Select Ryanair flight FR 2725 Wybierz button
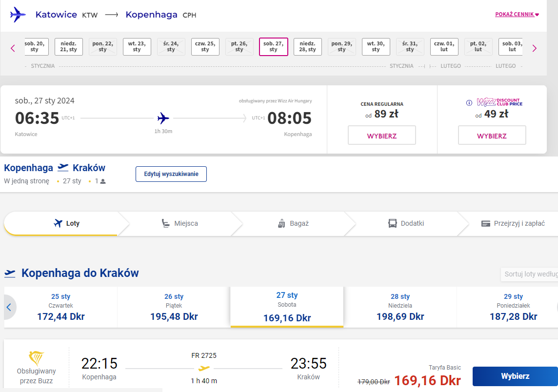This screenshot has width=558, height=392. tap(515, 376)
